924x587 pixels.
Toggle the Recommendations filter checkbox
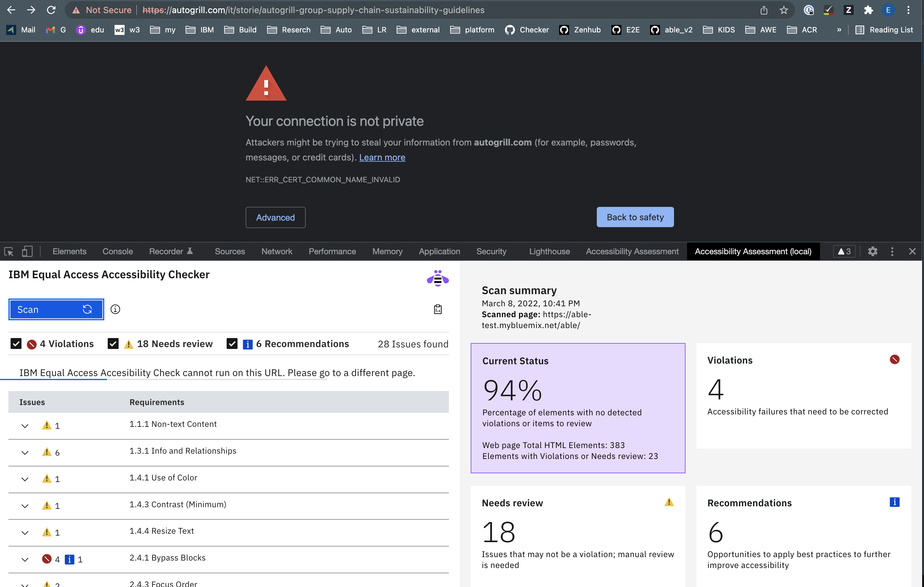[232, 344]
